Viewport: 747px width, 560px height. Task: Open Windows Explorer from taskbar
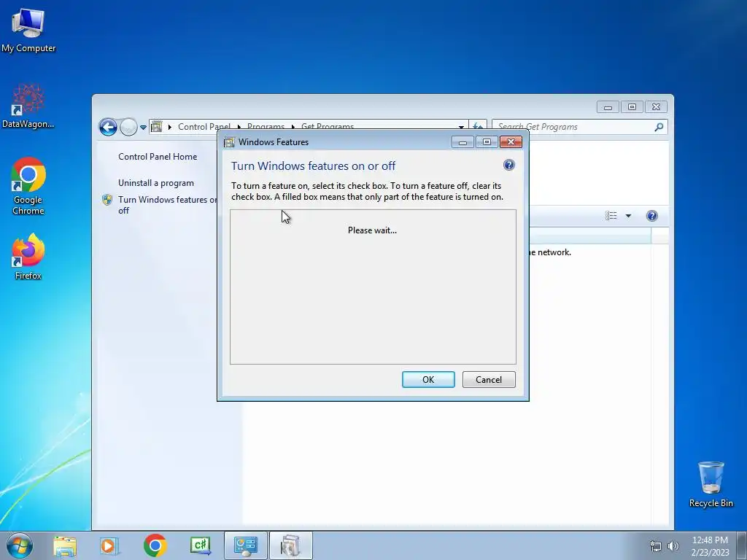pyautogui.click(x=65, y=545)
